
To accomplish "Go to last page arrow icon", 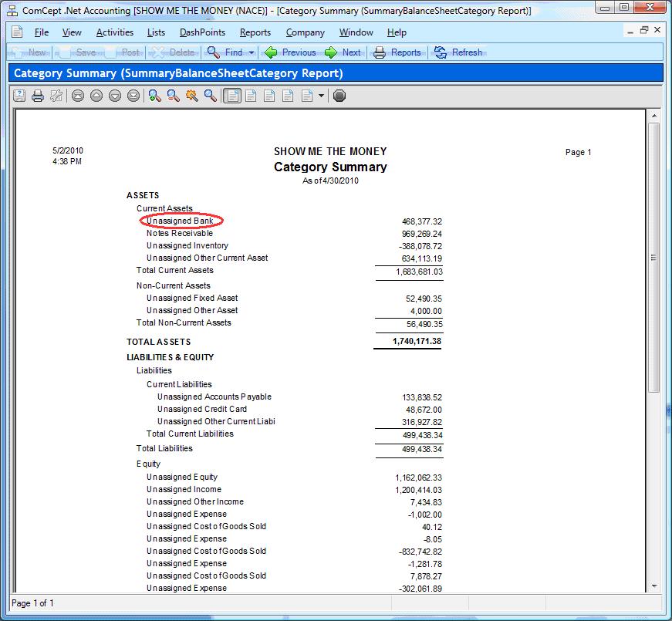I will pos(133,96).
